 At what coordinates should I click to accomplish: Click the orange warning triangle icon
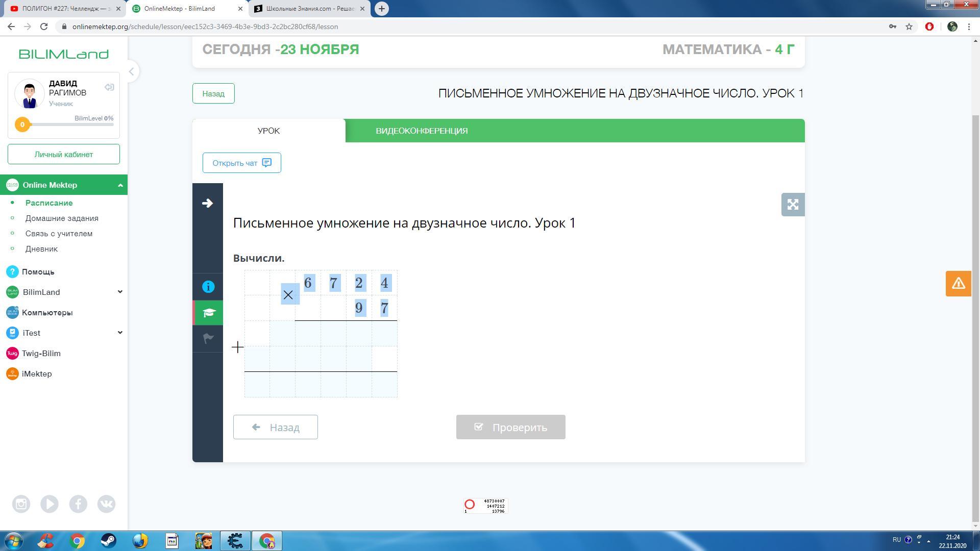pyautogui.click(x=958, y=284)
